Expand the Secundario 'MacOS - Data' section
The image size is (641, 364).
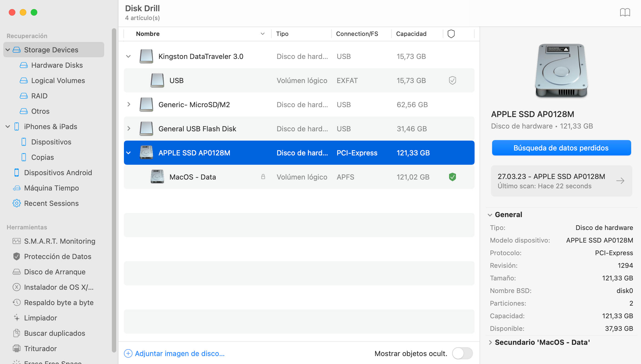coord(490,342)
